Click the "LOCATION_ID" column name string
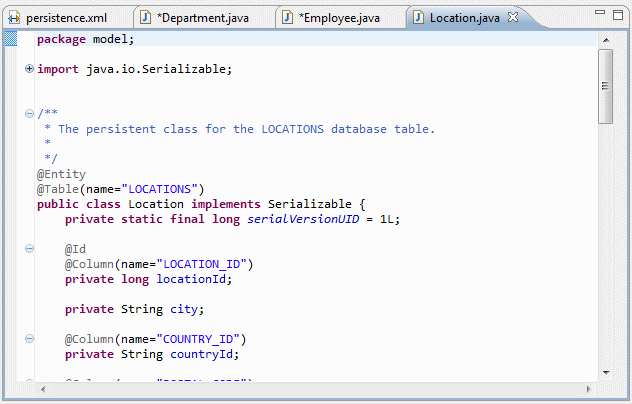 (201, 264)
